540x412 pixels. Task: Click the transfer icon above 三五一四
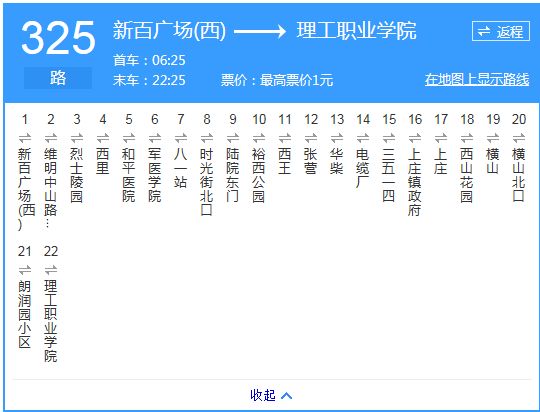click(389, 138)
